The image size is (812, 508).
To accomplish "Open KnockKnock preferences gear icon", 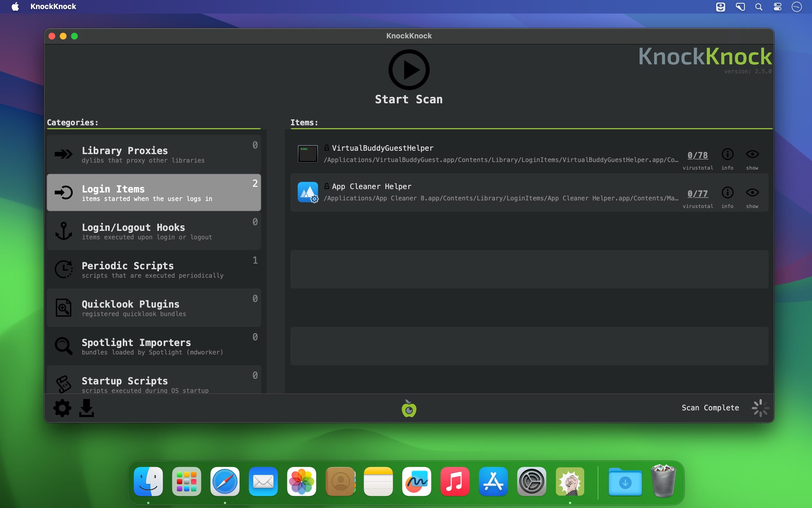I will click(x=62, y=408).
